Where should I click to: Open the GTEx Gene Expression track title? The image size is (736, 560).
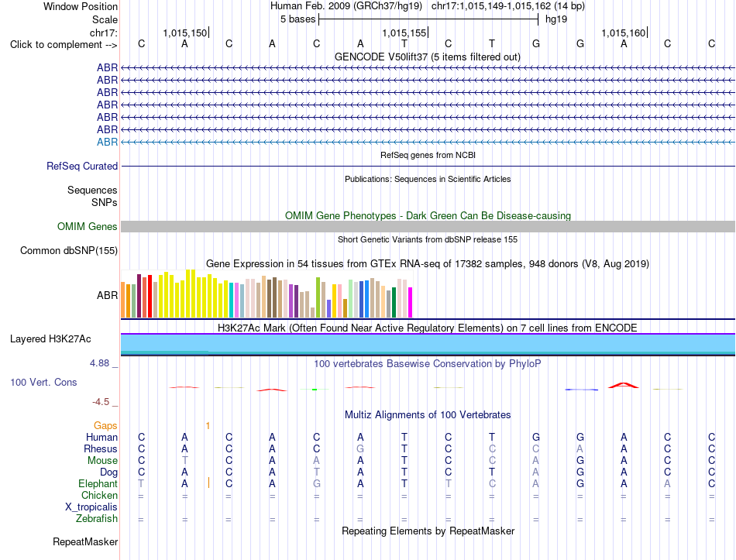[428, 264]
